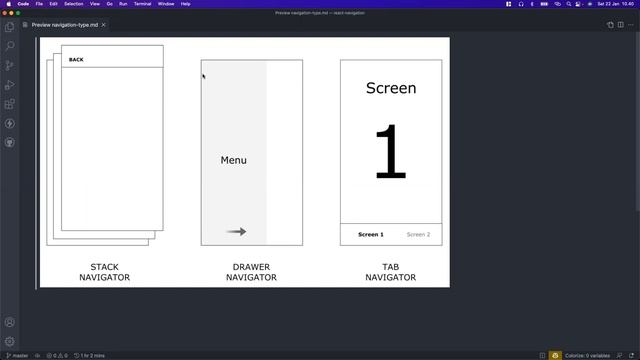Viewport: 640px width, 360px height.
Task: Open the Window menu
Action: 166,4
